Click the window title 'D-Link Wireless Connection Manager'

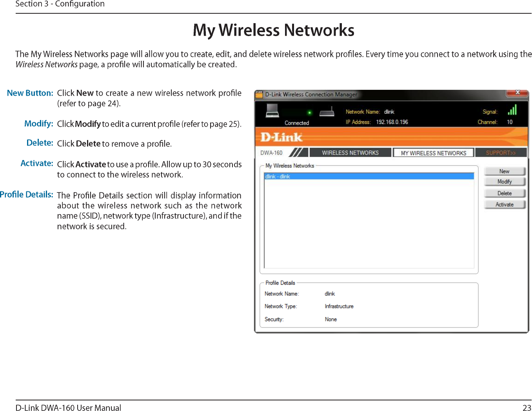pos(311,95)
